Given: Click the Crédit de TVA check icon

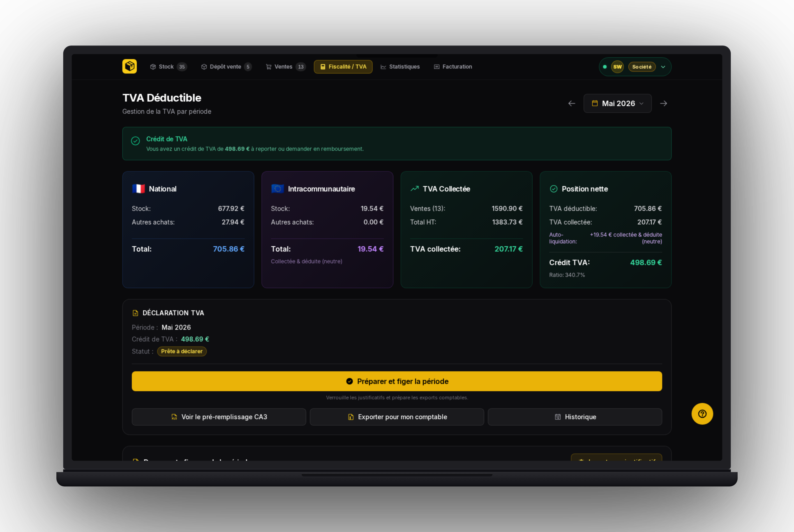Looking at the screenshot, I should (135, 141).
